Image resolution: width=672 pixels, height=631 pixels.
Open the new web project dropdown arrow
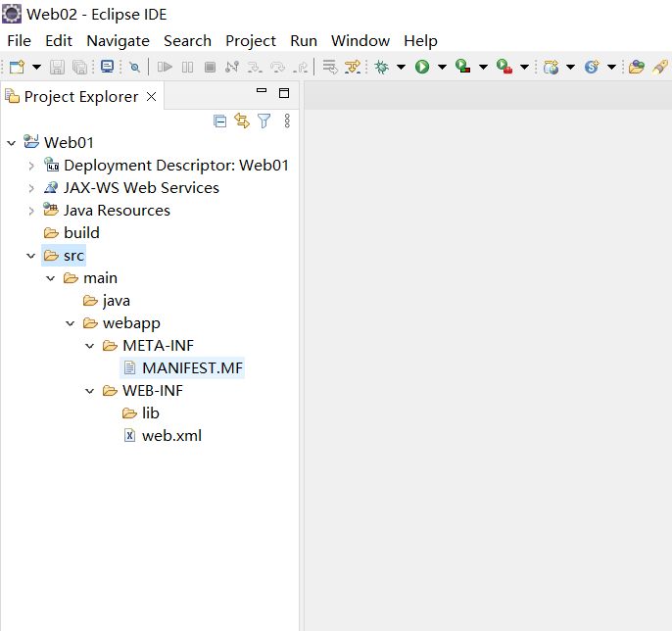571,67
